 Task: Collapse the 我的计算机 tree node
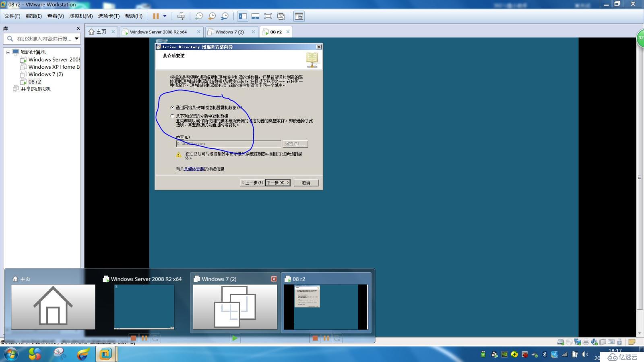point(8,52)
